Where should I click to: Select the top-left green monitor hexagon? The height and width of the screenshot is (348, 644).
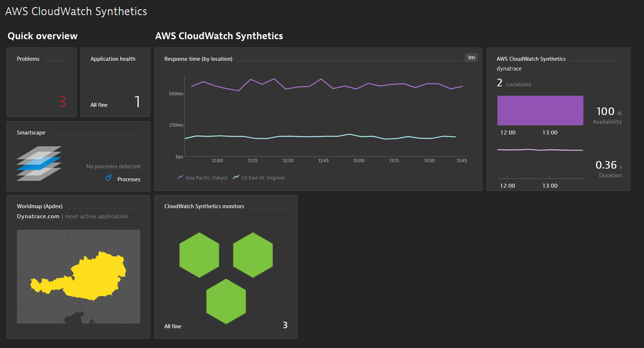199,255
